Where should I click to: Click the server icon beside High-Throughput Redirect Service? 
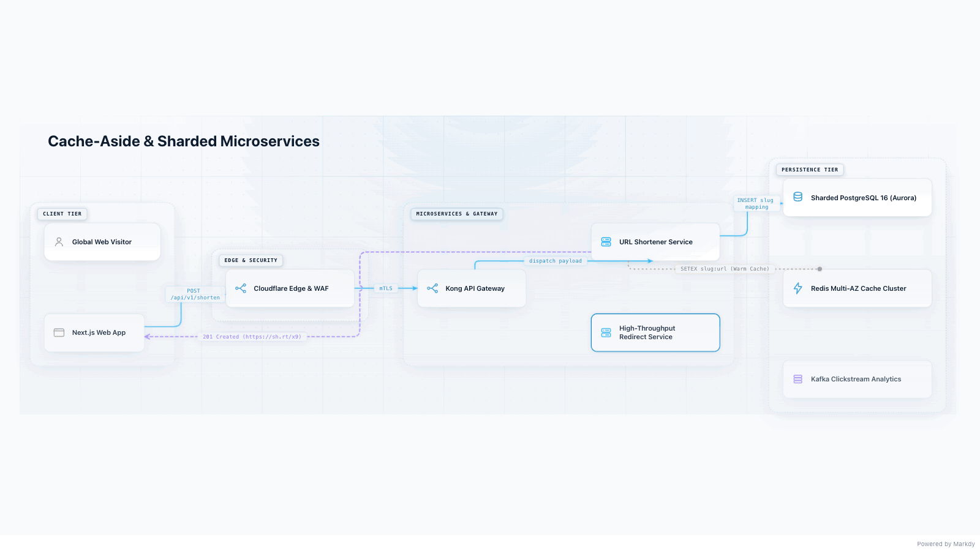pyautogui.click(x=606, y=332)
